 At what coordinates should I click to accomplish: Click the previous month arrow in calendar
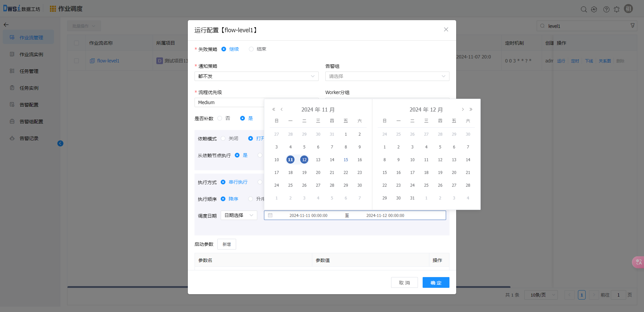tap(282, 109)
